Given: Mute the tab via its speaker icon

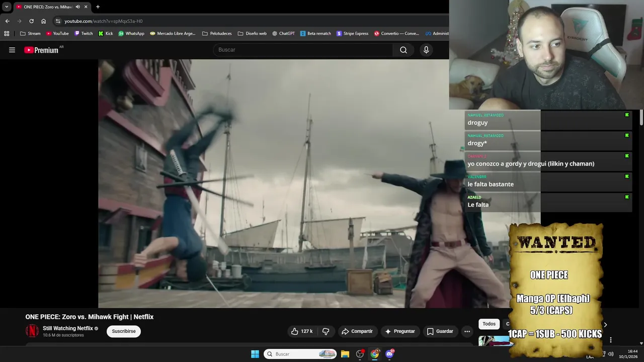Looking at the screenshot, I should (77, 7).
